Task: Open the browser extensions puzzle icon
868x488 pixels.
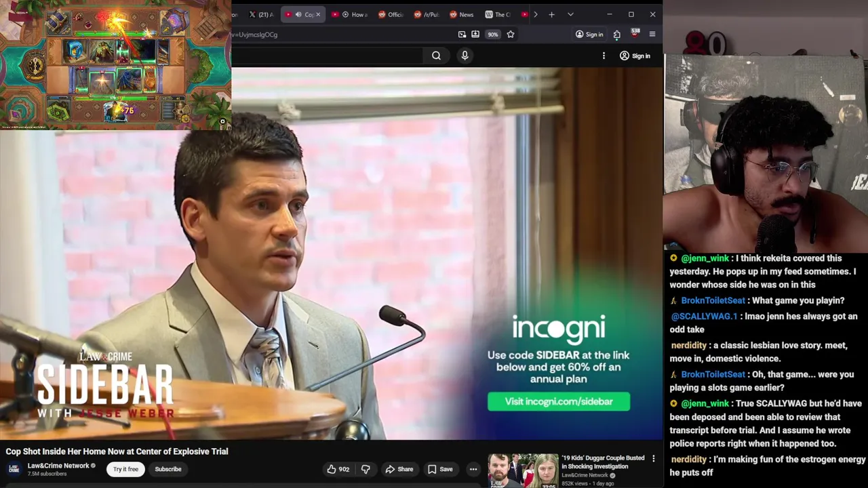Action: [616, 35]
